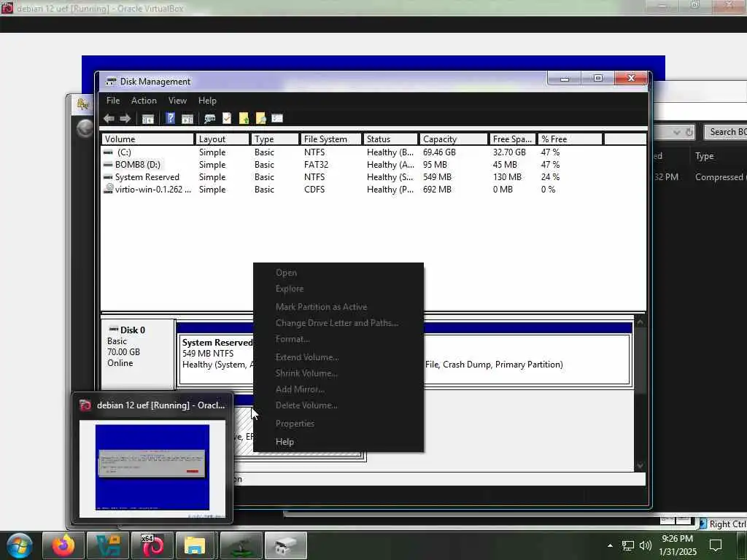Viewport: 747px width, 560px height.
Task: Click the CDFS file system cell
Action: tap(314, 190)
